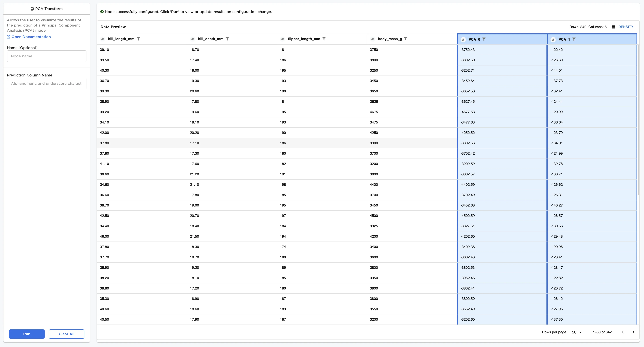Open the filter on PCA_0 column
Image resolution: width=644 pixels, height=347 pixels.
pos(484,39)
